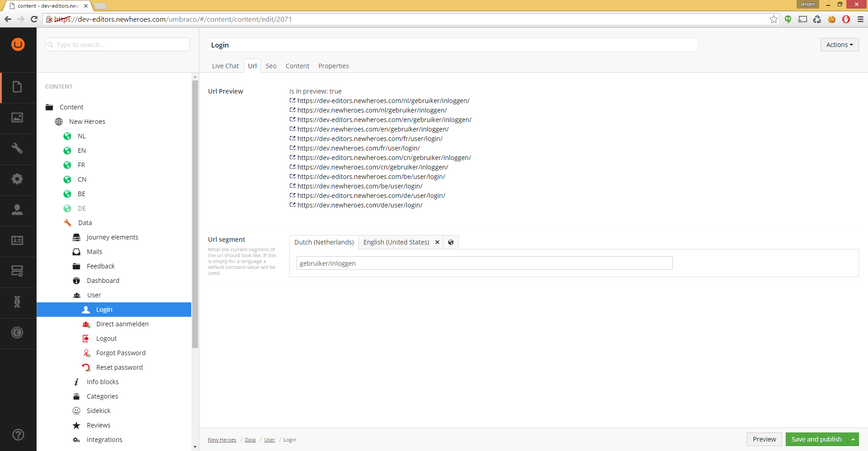The image size is (868, 451).
Task: Switch to the Seo tab
Action: click(271, 66)
